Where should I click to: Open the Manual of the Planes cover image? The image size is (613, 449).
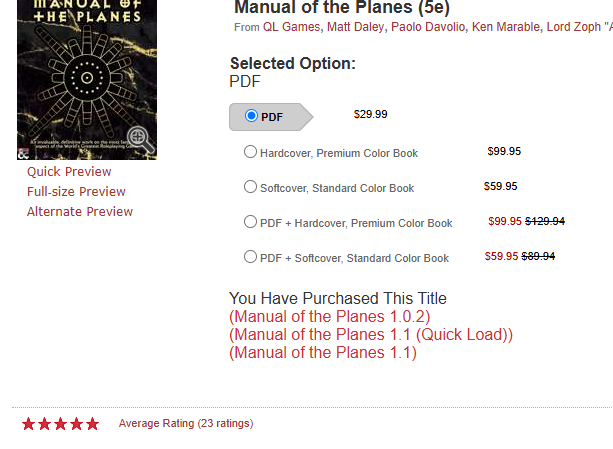tap(87, 70)
